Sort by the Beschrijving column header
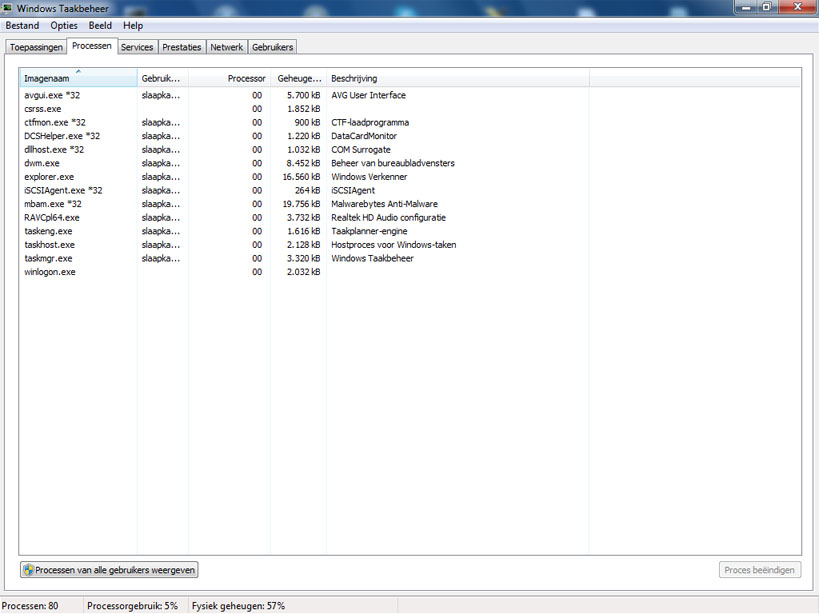Viewport: 819px width, 614px height. (x=458, y=78)
